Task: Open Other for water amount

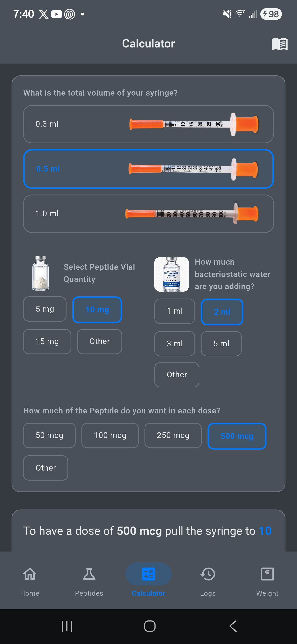Action: pos(177,374)
